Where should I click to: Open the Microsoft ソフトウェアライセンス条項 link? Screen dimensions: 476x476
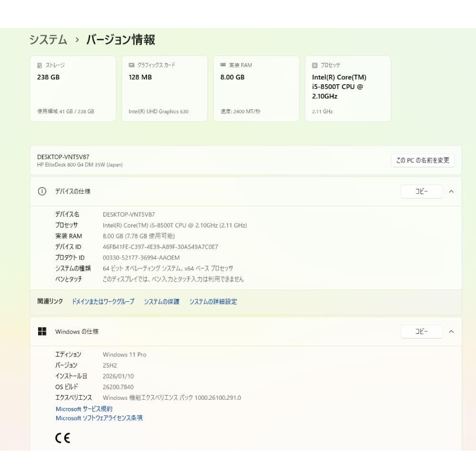tap(99, 418)
